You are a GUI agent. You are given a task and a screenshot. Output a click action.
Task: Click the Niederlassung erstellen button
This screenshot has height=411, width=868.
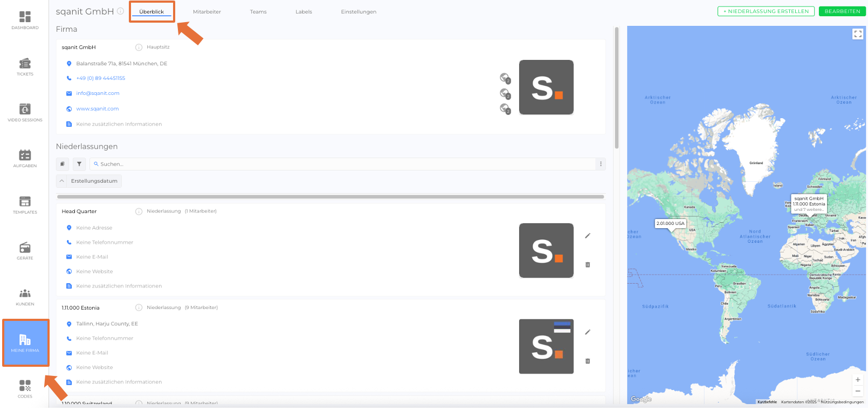[x=766, y=11]
